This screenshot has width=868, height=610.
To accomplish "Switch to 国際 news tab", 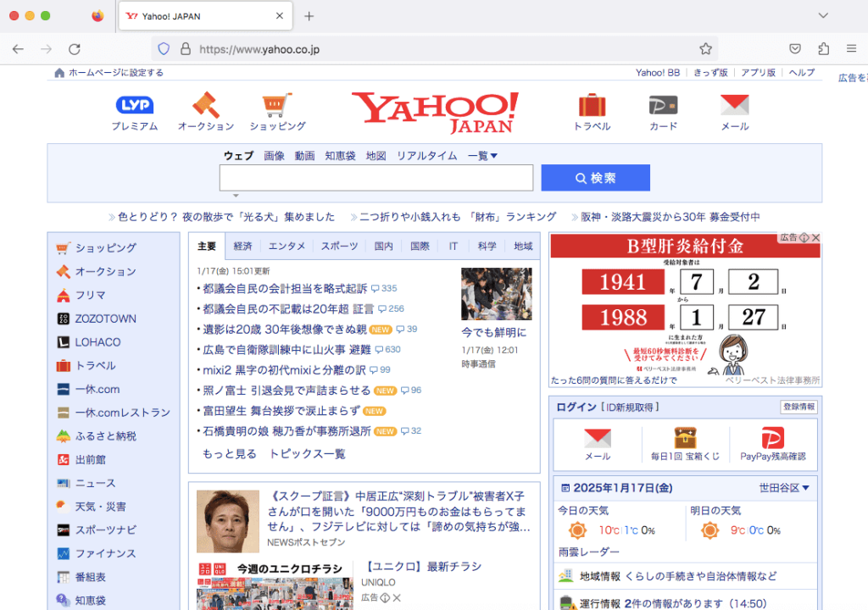I will coord(420,247).
